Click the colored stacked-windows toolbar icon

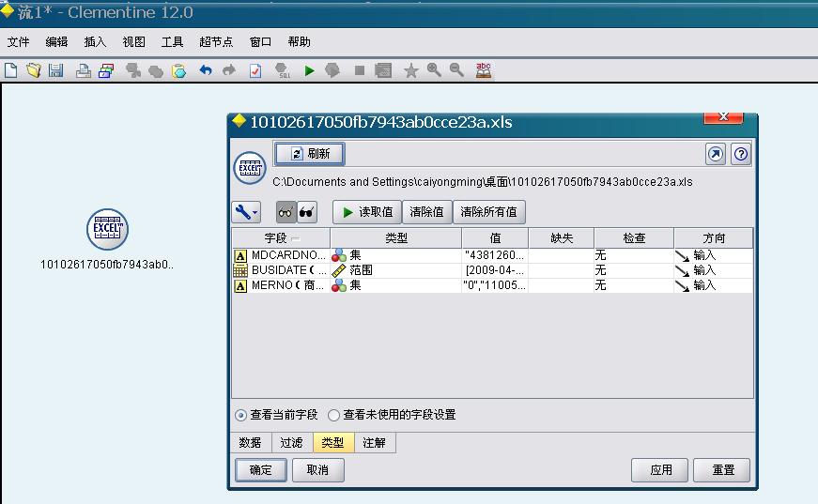(x=106, y=70)
